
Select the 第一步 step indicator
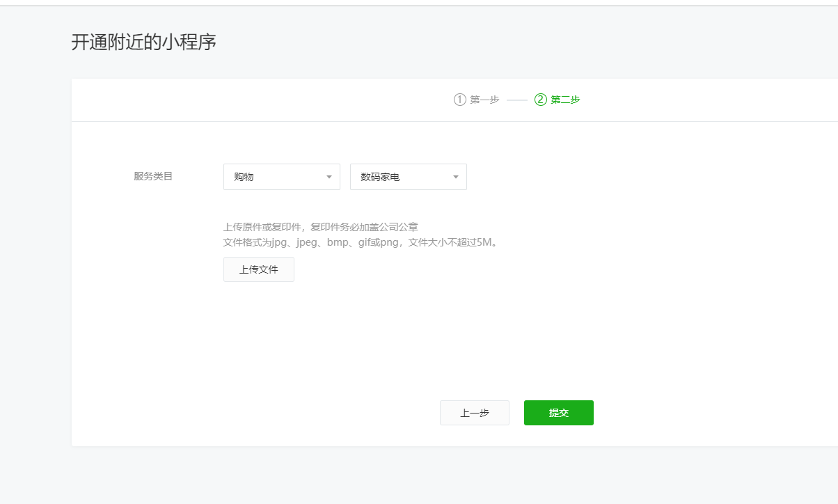click(477, 100)
